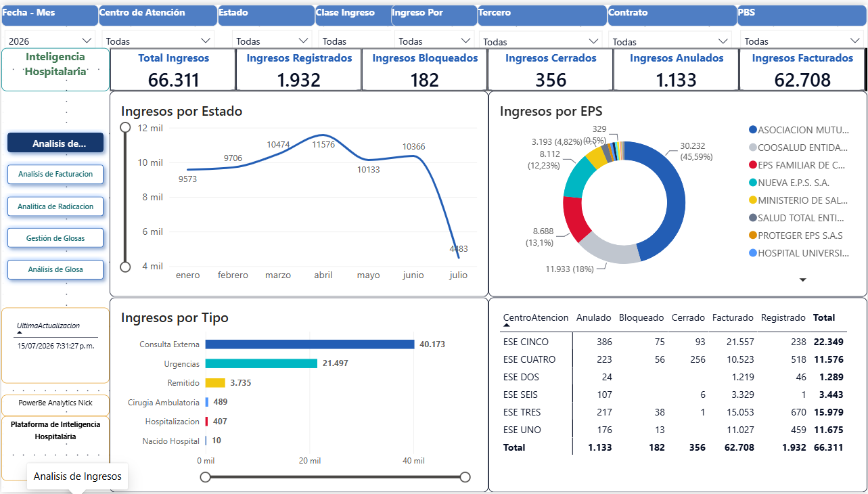Sort by UltimaActualizacion column header
The height and width of the screenshot is (494, 868).
[x=49, y=325]
